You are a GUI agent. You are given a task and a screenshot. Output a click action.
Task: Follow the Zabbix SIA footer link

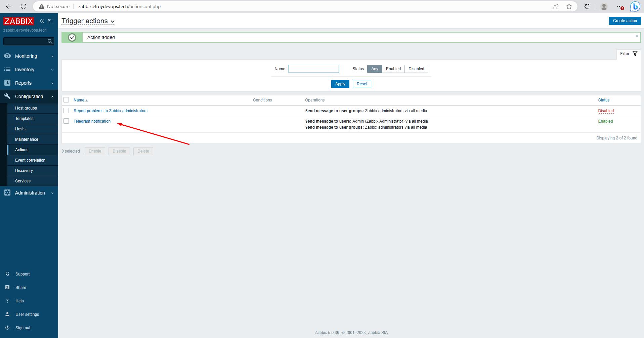click(378, 333)
